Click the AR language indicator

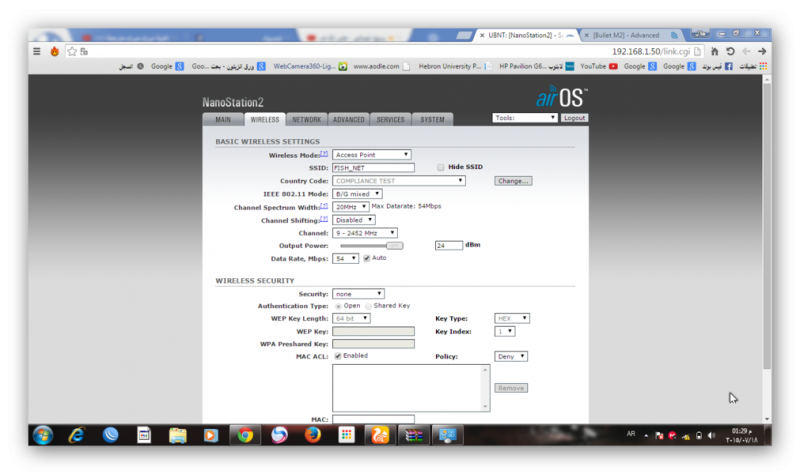(x=631, y=434)
